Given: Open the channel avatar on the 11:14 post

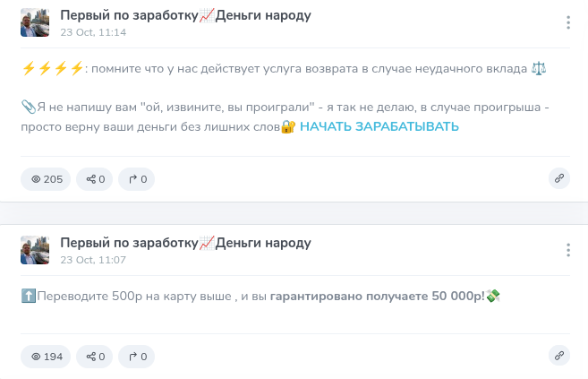Looking at the screenshot, I should click(x=35, y=22).
